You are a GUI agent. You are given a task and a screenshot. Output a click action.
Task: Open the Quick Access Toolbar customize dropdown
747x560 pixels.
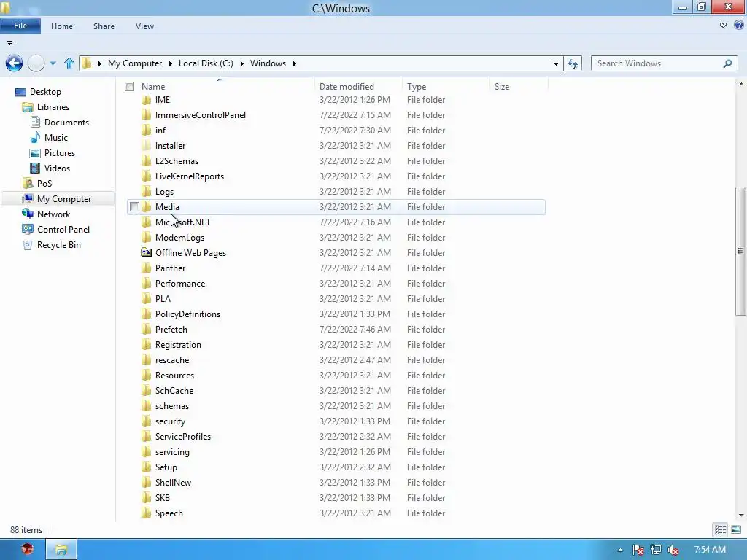pyautogui.click(x=9, y=43)
